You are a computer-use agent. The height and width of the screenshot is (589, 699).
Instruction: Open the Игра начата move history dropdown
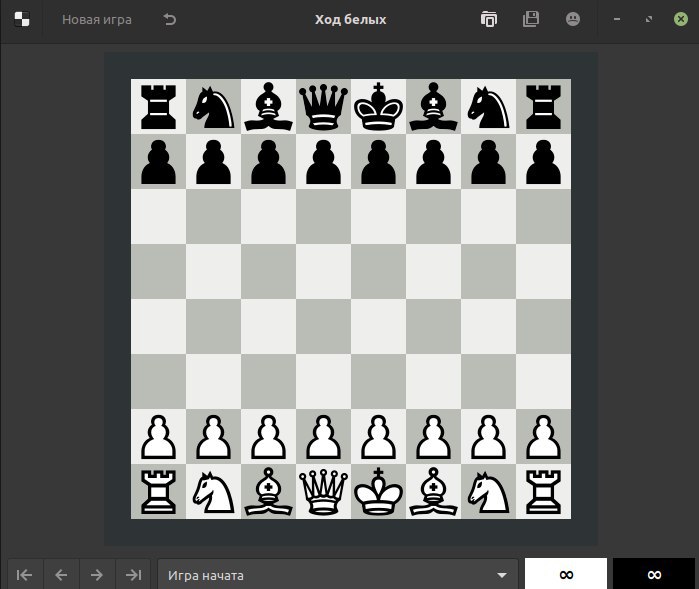click(338, 575)
